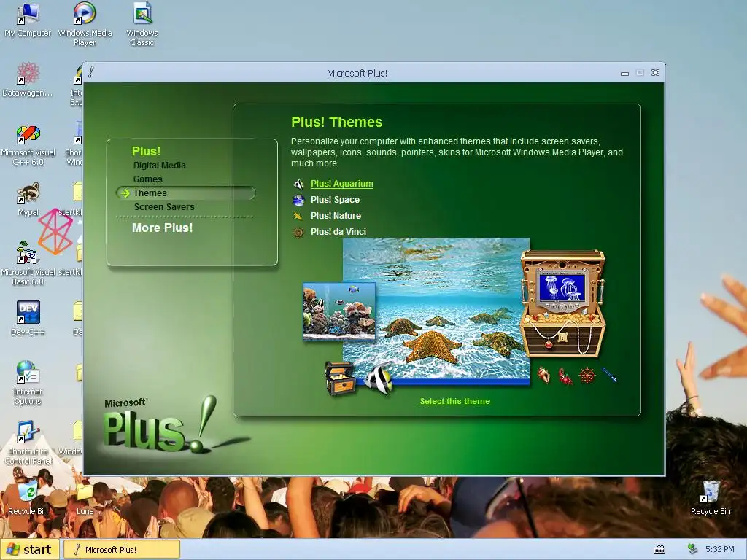This screenshot has width=747, height=560.
Task: Click the small treasure chest icon preview
Action: click(340, 378)
